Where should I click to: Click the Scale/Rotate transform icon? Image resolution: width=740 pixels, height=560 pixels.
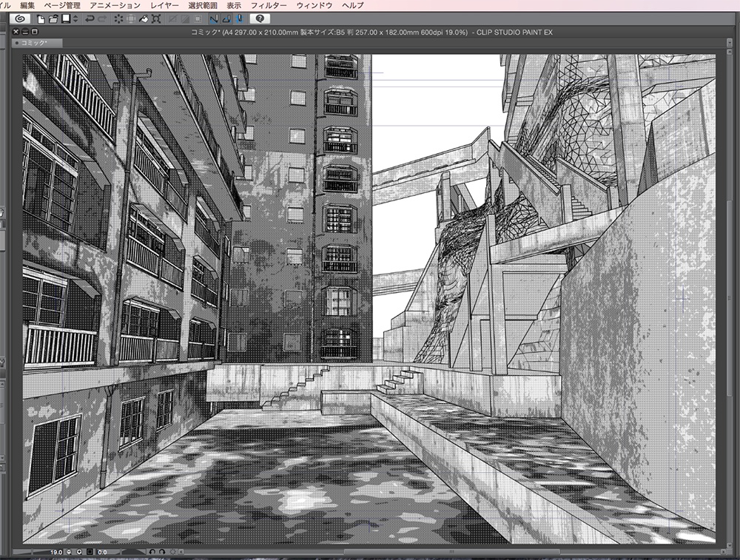click(x=156, y=19)
